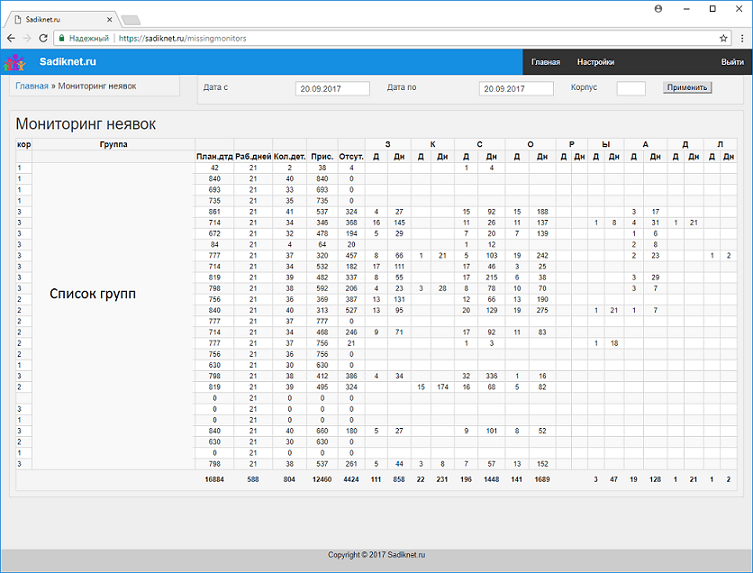Click the Sadiknet.ru brand title text
Viewport: 753px width, 573px height.
pyautogui.click(x=67, y=62)
